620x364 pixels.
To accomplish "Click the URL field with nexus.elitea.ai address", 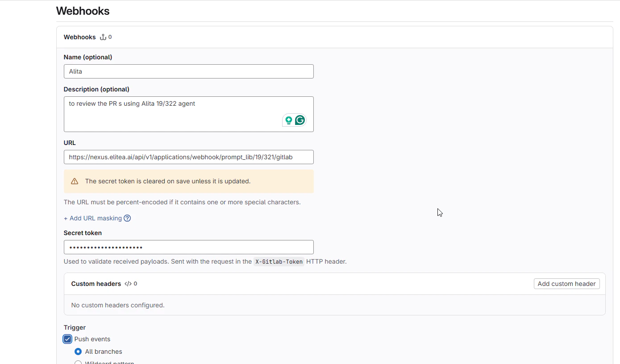I will (x=188, y=157).
